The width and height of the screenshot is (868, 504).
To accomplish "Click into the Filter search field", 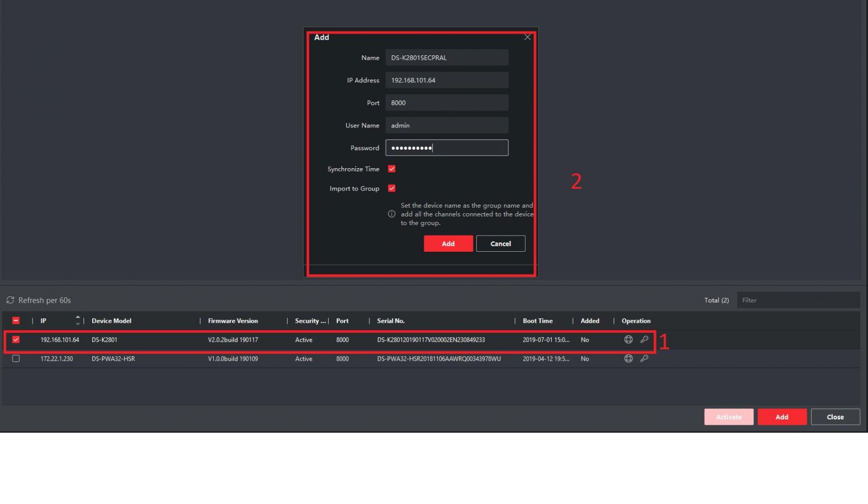I will coord(797,300).
